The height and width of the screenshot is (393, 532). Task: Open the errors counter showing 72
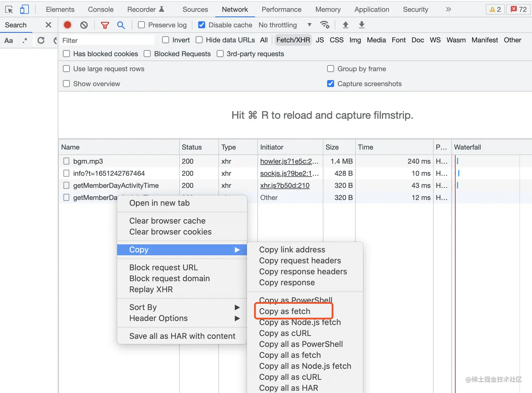(x=519, y=9)
